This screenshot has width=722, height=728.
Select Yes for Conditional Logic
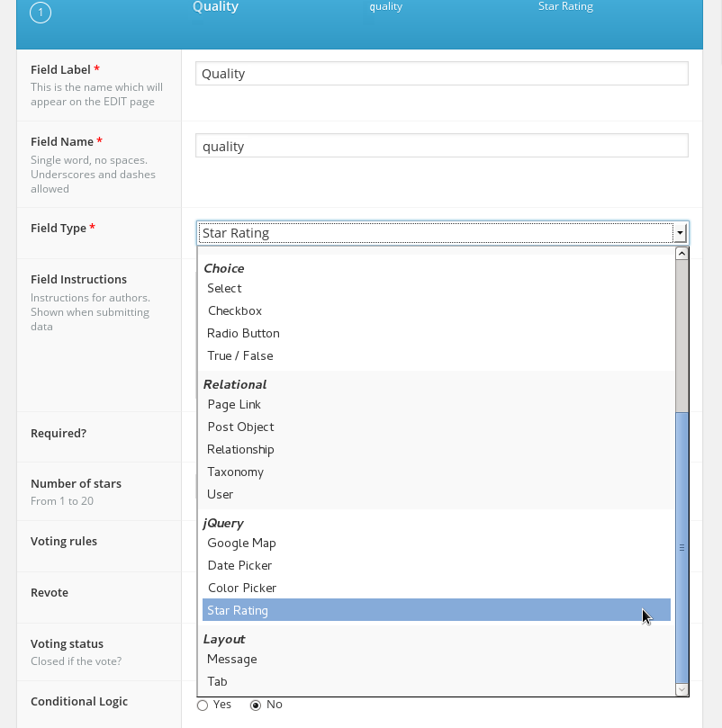click(203, 706)
